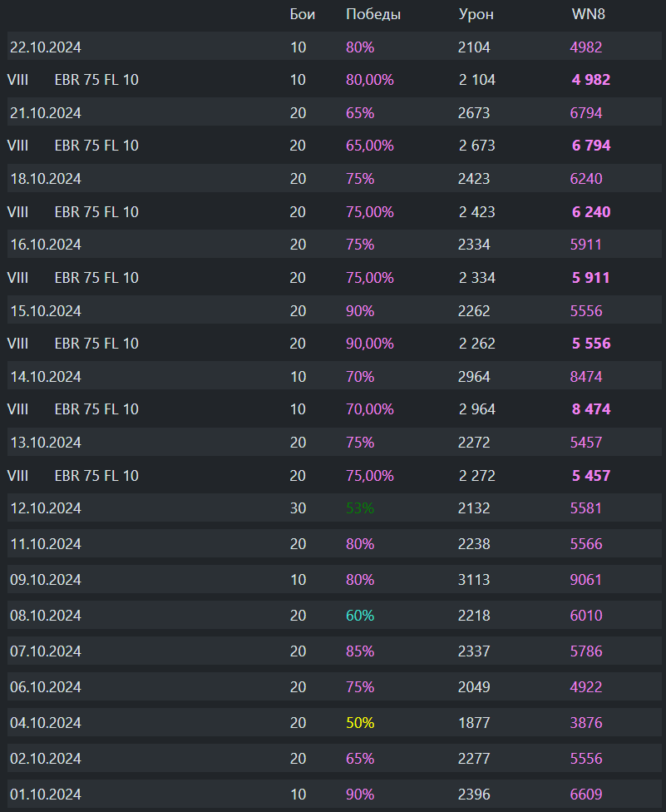Expand the 09.10.2024 date row

click(x=46, y=580)
